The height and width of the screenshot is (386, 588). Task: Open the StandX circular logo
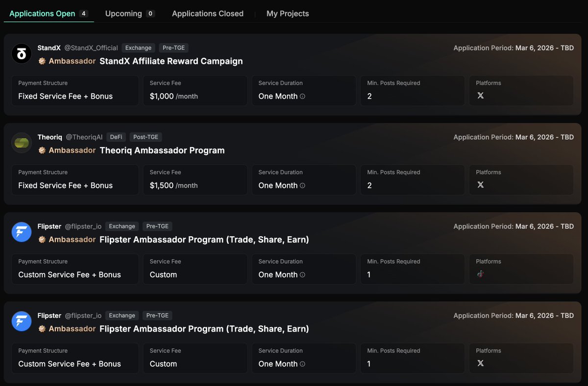(22, 54)
